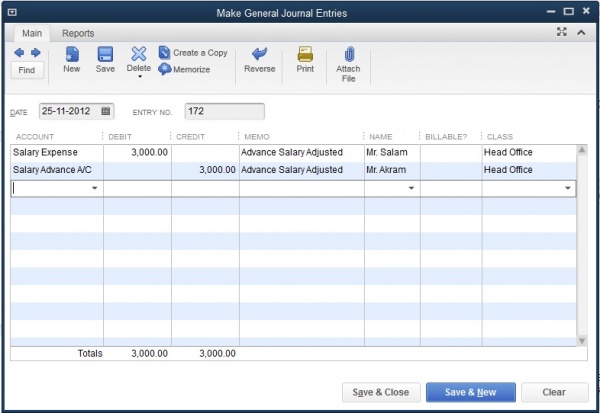This screenshot has height=413, width=600.
Task: Expand the Name dropdown in third row
Action: click(x=411, y=188)
